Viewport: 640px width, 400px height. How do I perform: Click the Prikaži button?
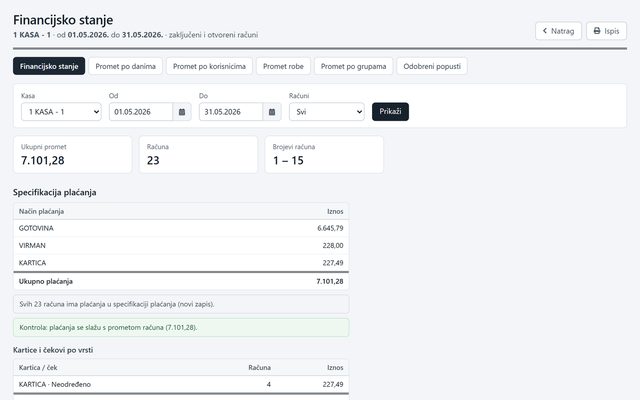[x=390, y=112]
